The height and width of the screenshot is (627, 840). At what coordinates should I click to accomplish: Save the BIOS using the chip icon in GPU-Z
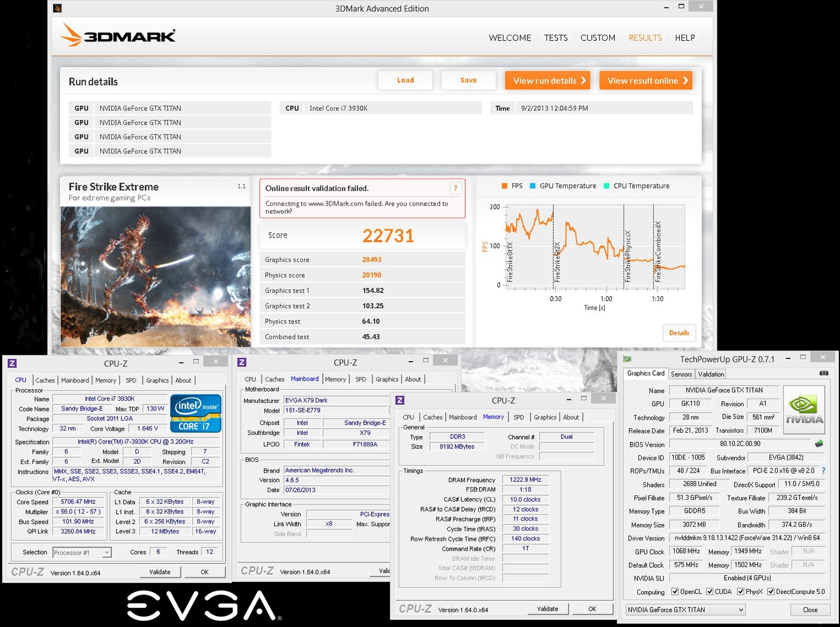point(819,444)
